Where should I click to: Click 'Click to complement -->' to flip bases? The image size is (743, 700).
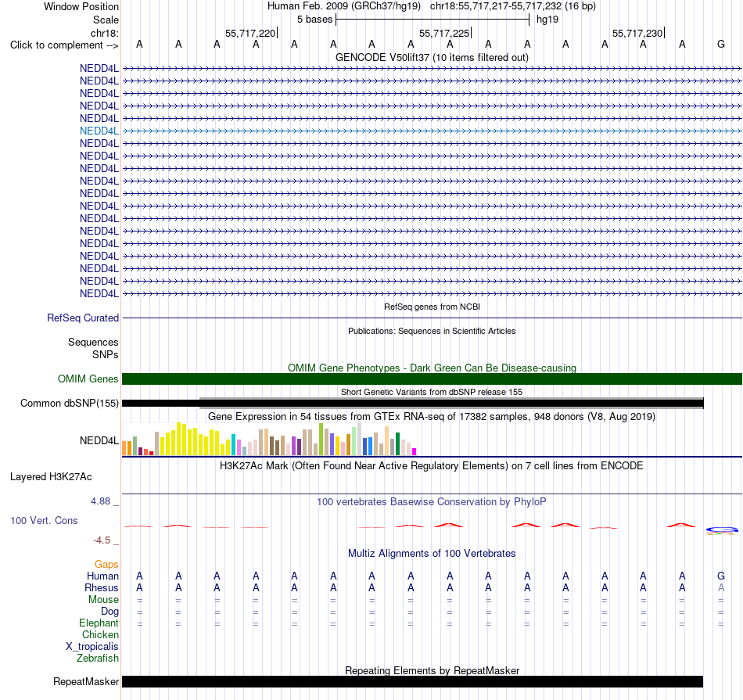tap(64, 45)
